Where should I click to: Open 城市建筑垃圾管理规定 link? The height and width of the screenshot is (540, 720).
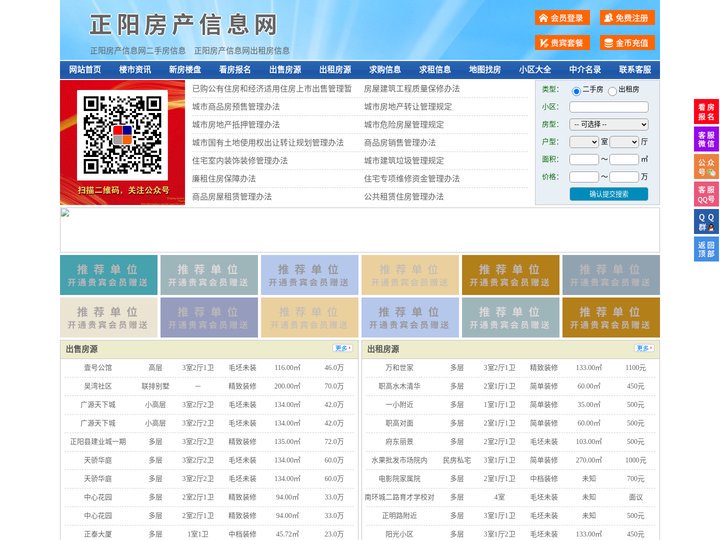tap(404, 160)
